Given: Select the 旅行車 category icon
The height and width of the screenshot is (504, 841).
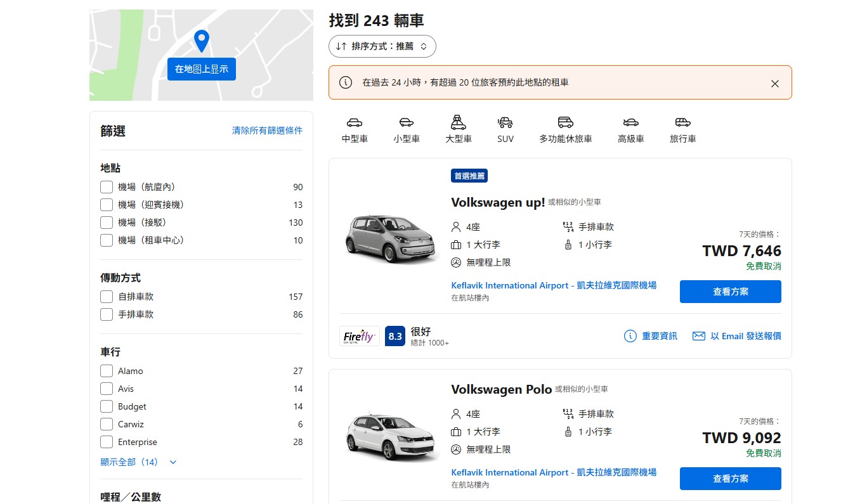Looking at the screenshot, I should point(682,129).
